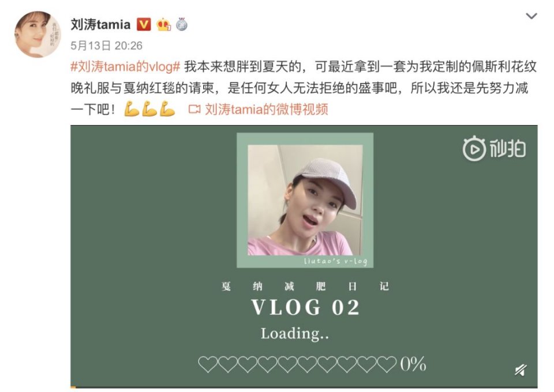Click the selfie thumbnail in the video

(305, 200)
